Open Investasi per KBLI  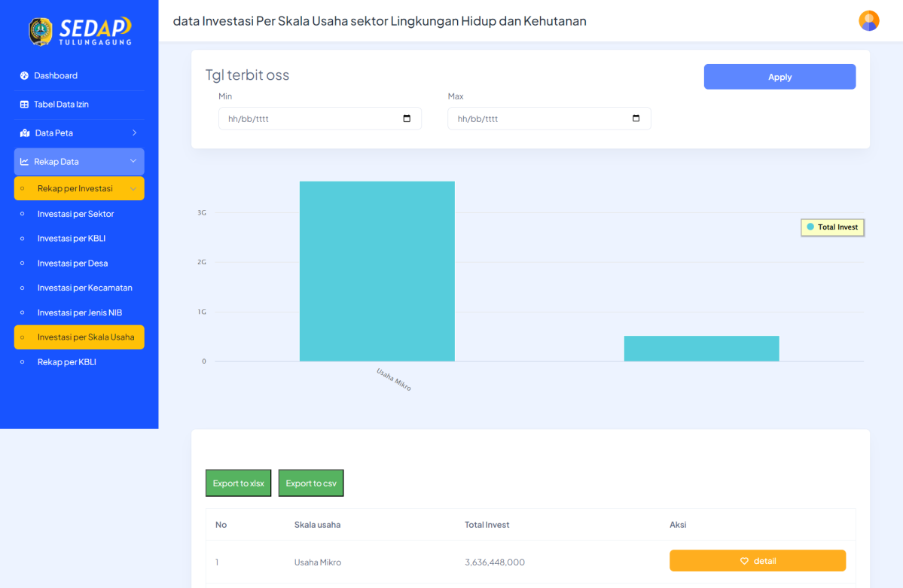72,239
